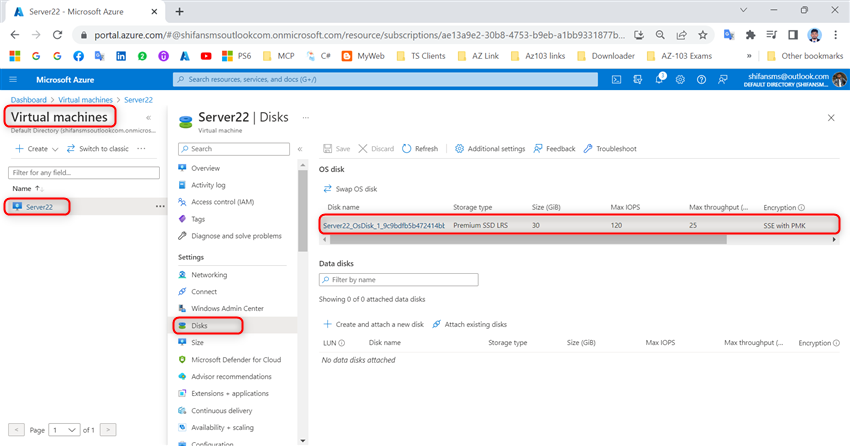Show the OS disk Encryption info tooltip
850x446 pixels.
801,208
